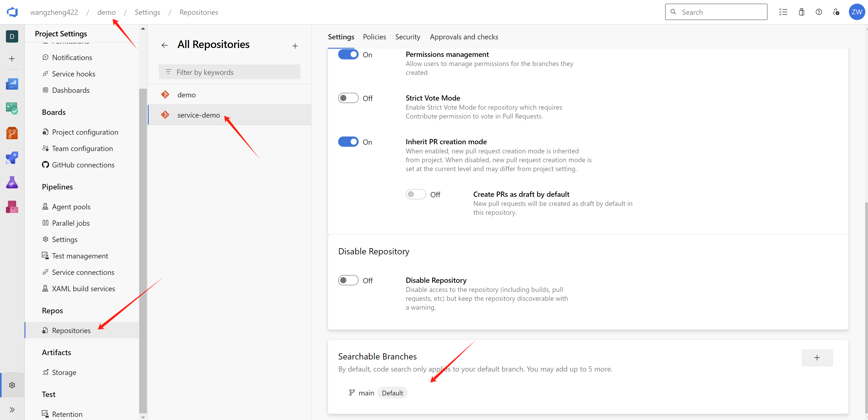The width and height of the screenshot is (868, 420).
Task: Open Service connections settings link
Action: [83, 272]
